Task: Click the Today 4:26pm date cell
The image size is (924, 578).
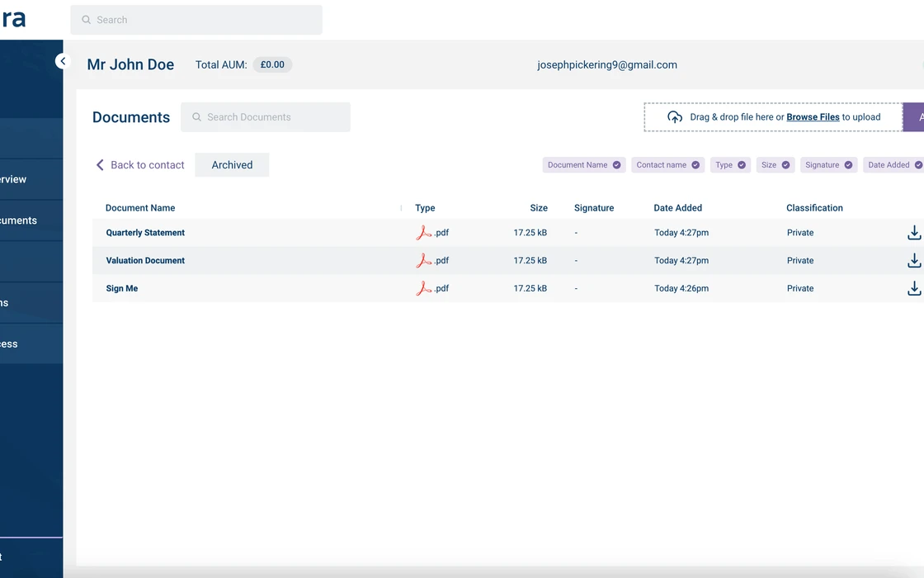Action: point(681,288)
